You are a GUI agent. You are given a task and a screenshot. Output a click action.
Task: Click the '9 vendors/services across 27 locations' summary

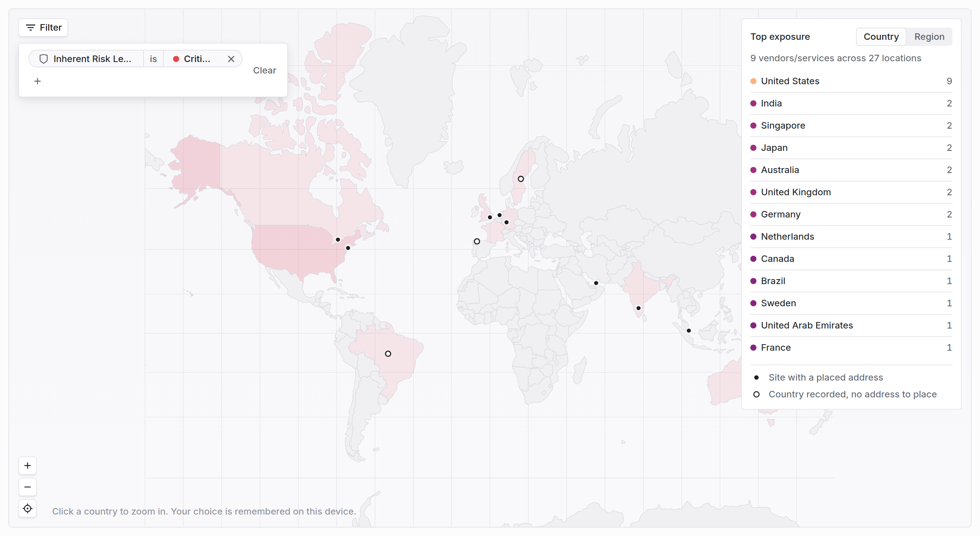[836, 58]
